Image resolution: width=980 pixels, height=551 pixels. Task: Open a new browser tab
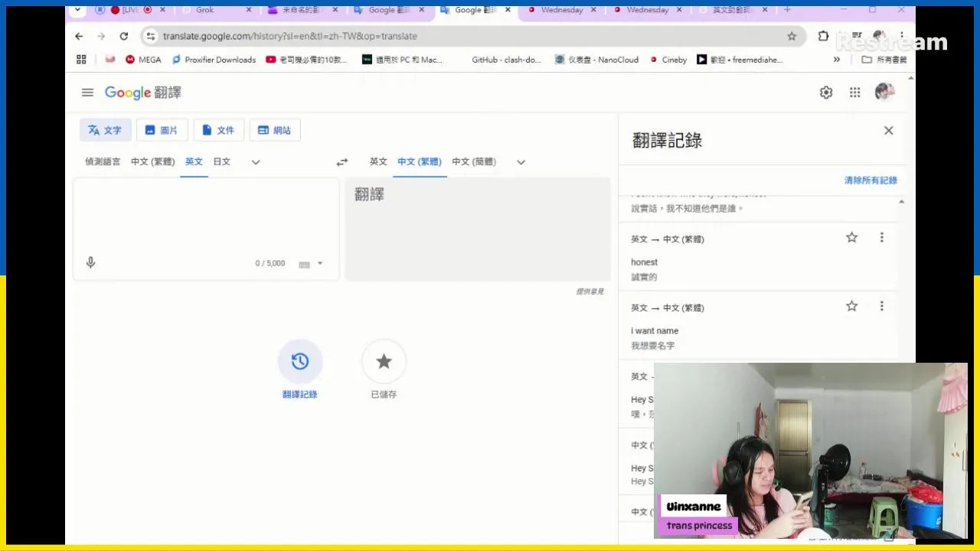787,10
